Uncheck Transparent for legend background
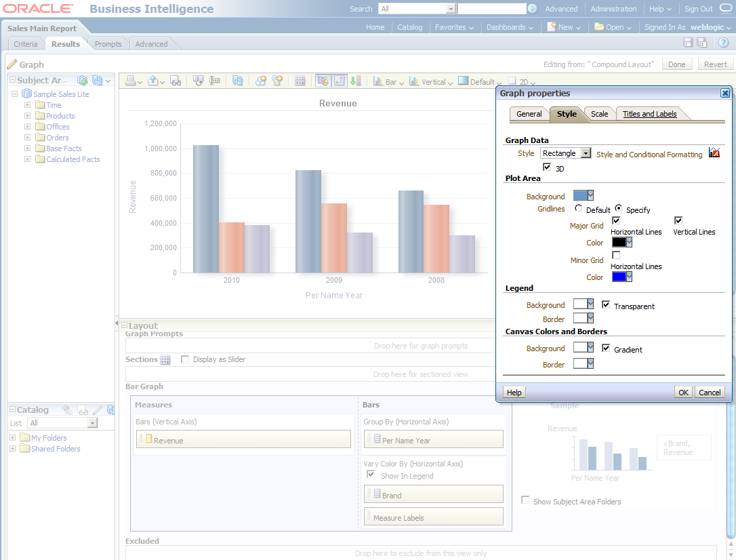Viewport: 736px width, 560px height. pyautogui.click(x=607, y=304)
